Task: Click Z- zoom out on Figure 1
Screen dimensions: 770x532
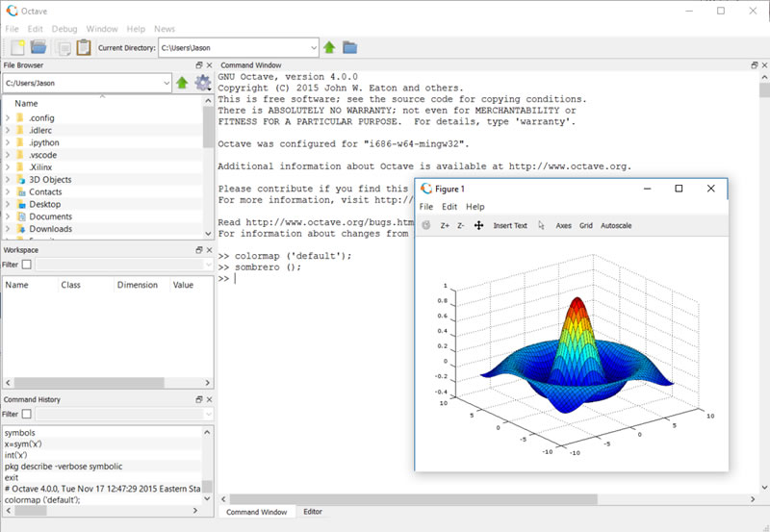Action: pos(461,226)
